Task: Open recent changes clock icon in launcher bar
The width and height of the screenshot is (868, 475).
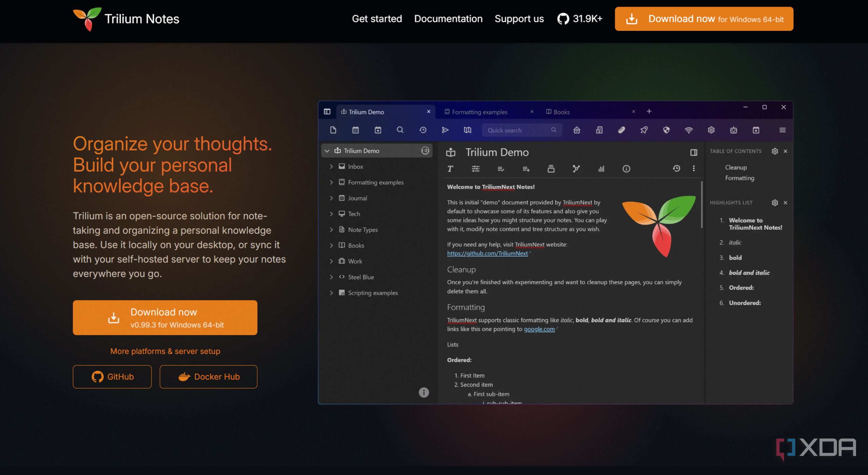Action: pyautogui.click(x=423, y=130)
